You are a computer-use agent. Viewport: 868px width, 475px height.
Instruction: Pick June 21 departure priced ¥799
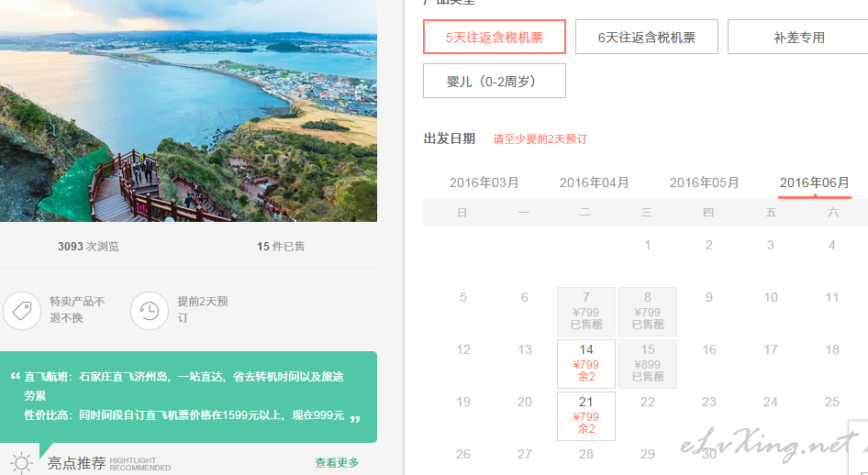point(586,415)
